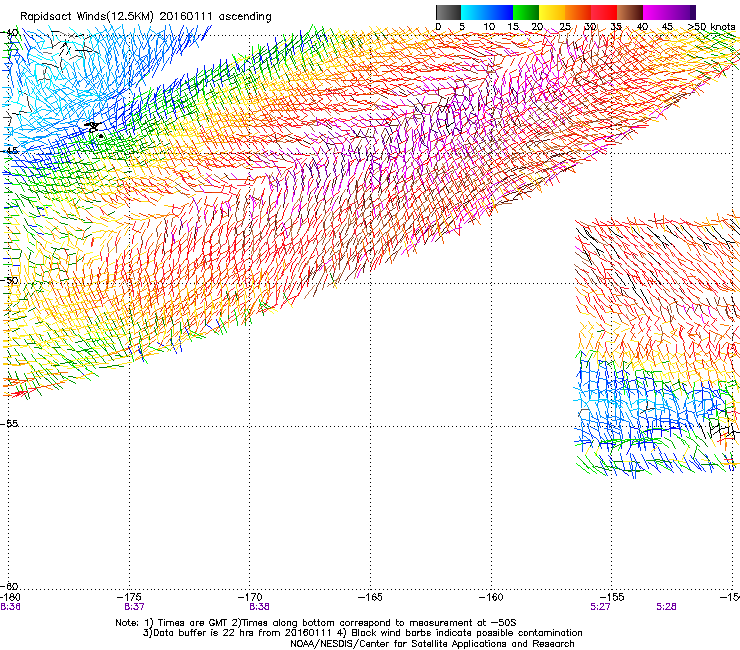740x650 pixels.
Task: Click the '10' legend scale label
Action: [489, 26]
